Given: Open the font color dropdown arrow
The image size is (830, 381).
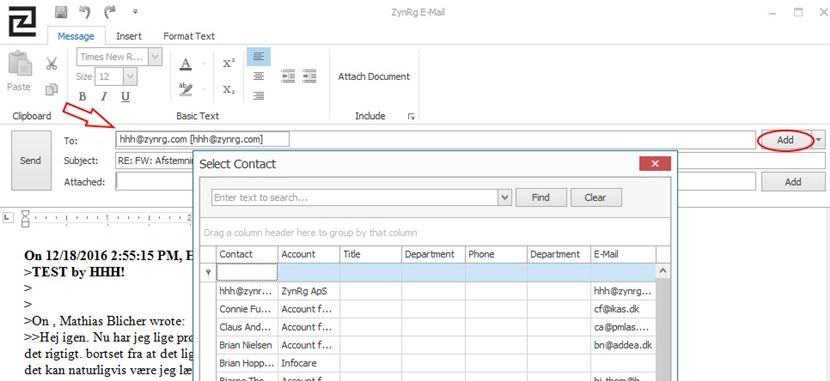Looking at the screenshot, I should [204, 65].
